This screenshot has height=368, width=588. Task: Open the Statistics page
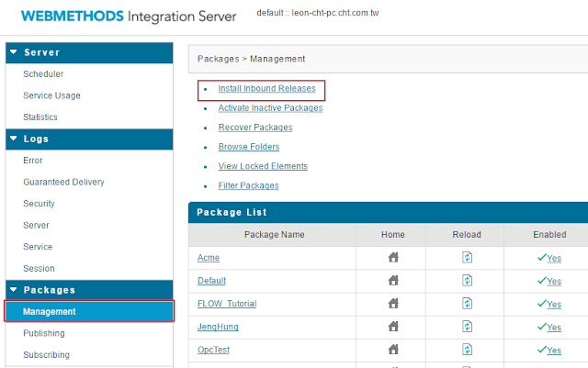(40, 117)
